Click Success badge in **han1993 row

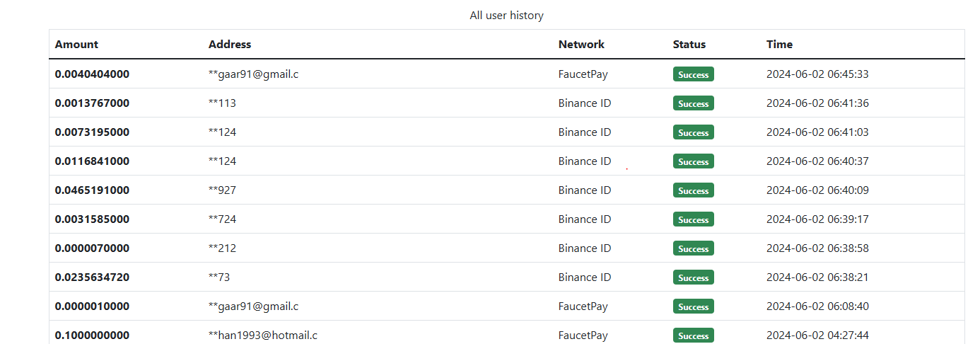[x=694, y=336]
